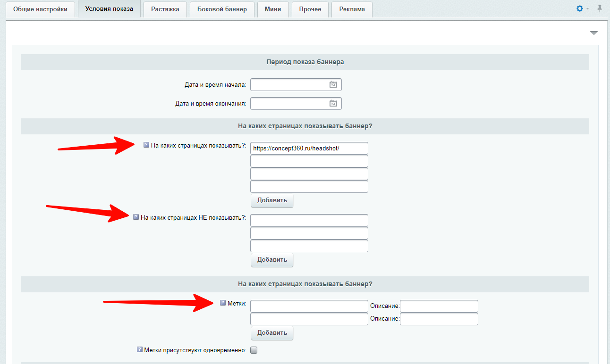This screenshot has height=364, width=610.
Task: Click 'Период показа баннера' section heading
Action: [x=305, y=62]
